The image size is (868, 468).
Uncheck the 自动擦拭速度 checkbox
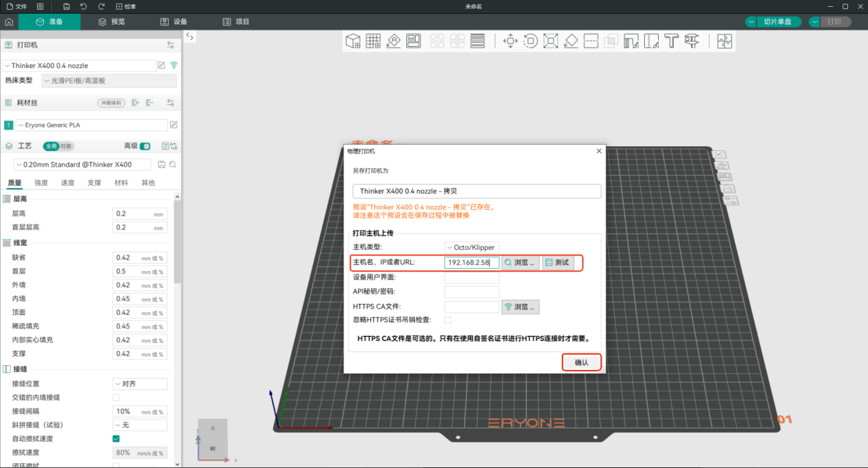tap(116, 438)
